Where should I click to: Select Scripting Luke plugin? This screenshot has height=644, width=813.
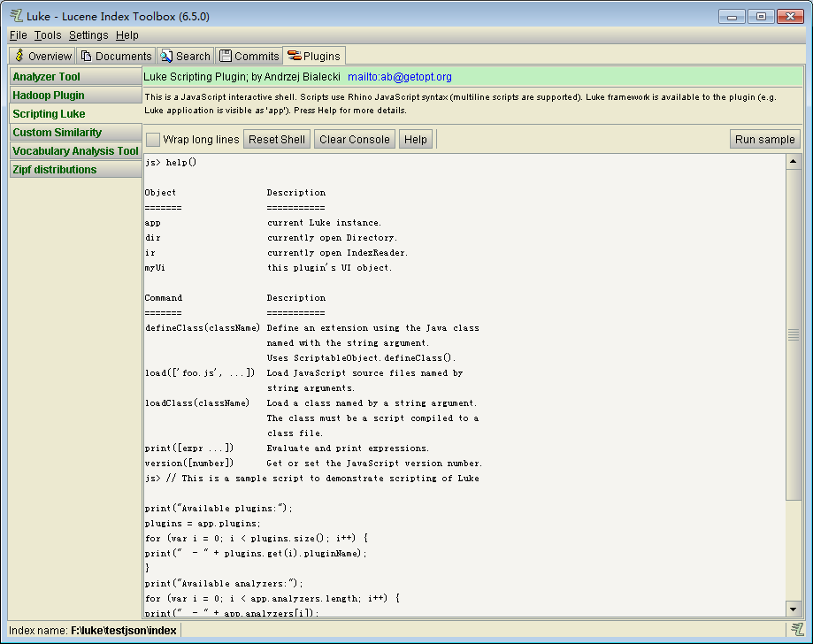75,113
